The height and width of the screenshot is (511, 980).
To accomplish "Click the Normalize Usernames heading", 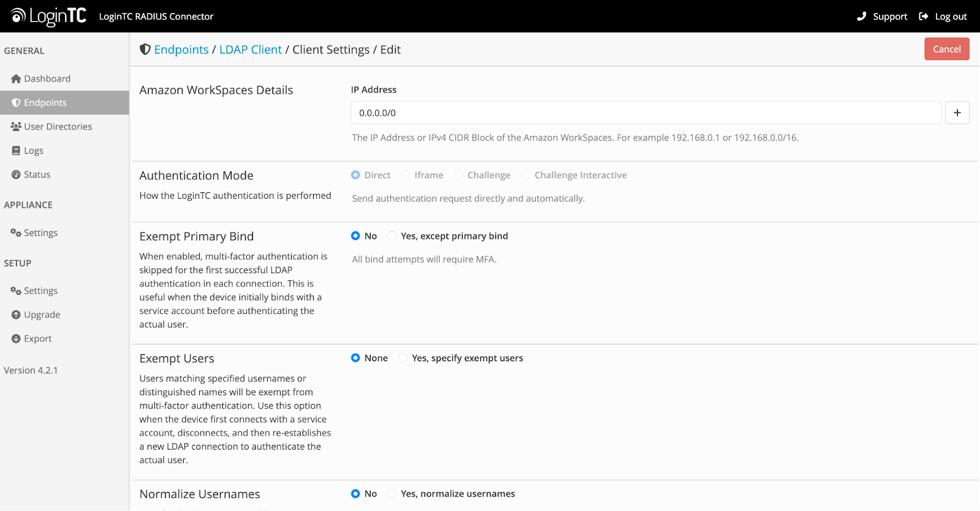I will (x=200, y=494).
